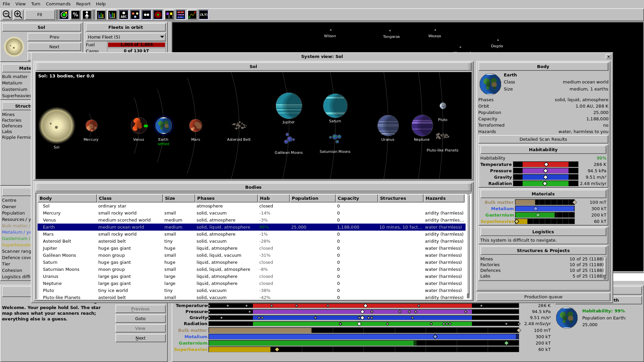Select Neptune in the orbit view

point(422,126)
